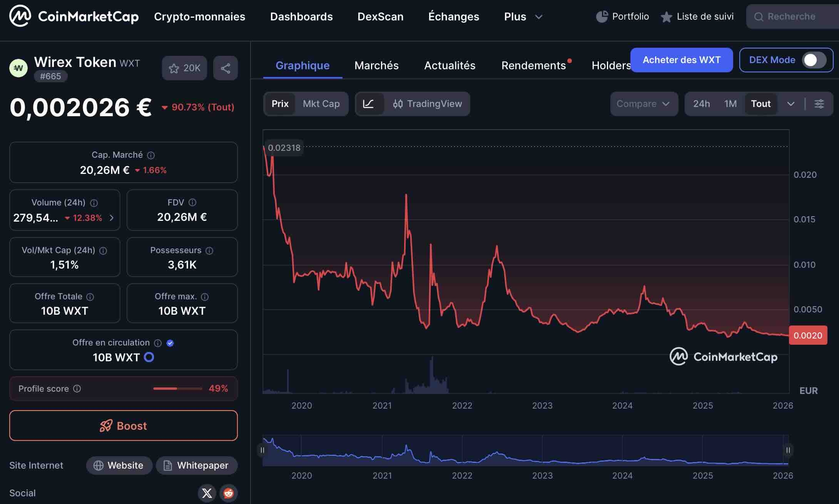Click the share icon next to watchlist star
839x504 pixels.
225,68
